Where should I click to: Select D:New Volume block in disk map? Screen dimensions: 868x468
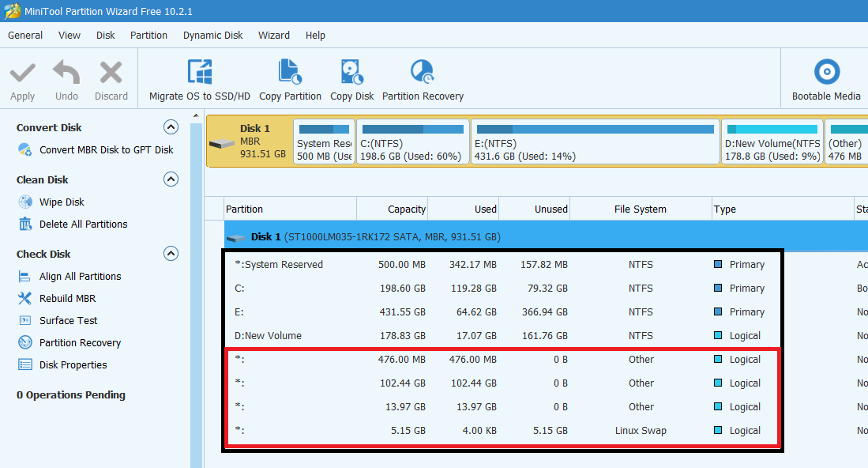click(772, 142)
